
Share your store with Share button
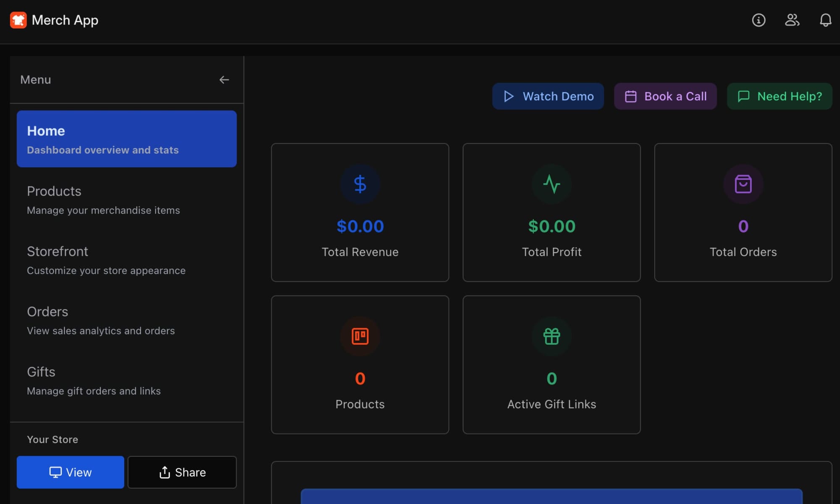[182, 472]
